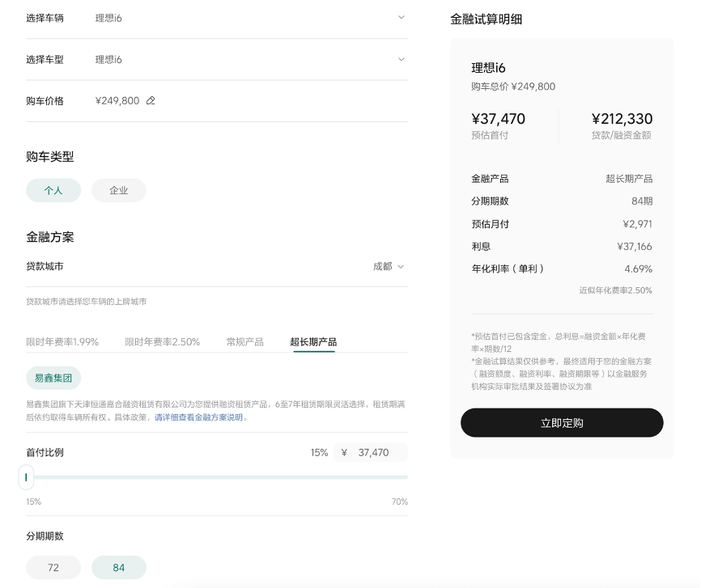Open 请详细查看金融方案说明 link
The height and width of the screenshot is (588, 701).
click(x=198, y=417)
